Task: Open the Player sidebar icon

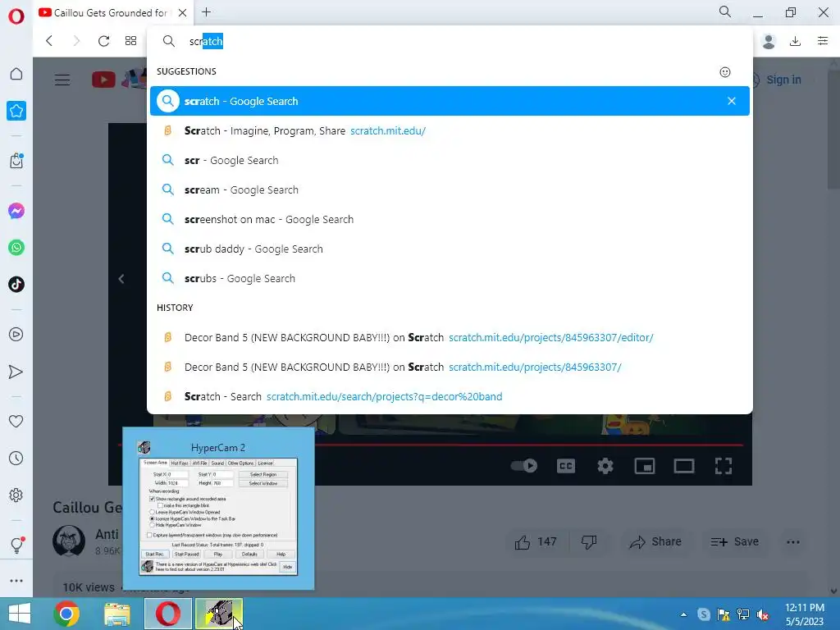Action: pyautogui.click(x=16, y=335)
